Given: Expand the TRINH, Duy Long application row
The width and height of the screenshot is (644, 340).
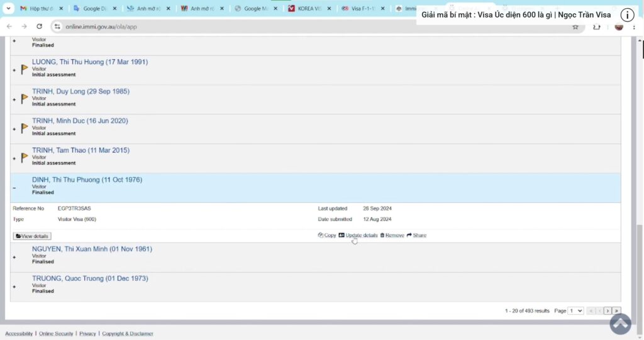Looking at the screenshot, I should pyautogui.click(x=14, y=100).
